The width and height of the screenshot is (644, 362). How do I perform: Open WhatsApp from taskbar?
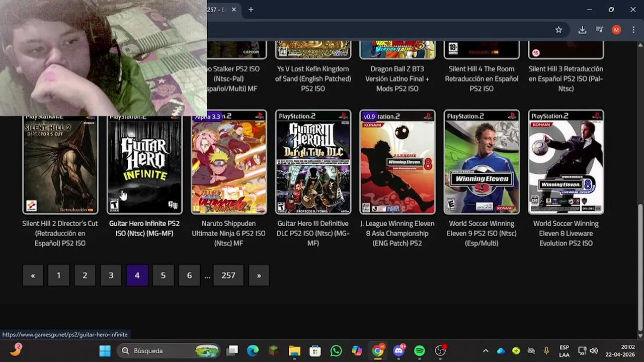[x=336, y=350]
